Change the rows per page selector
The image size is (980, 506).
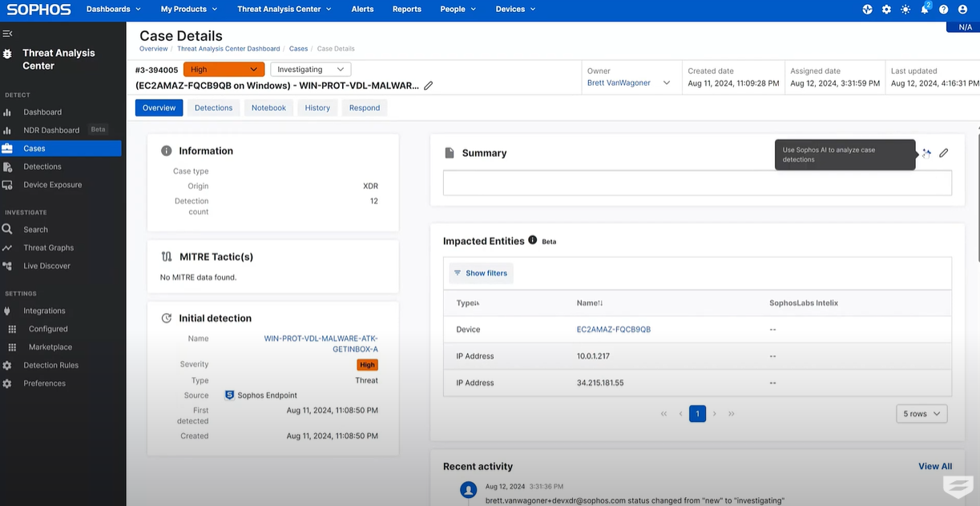(x=921, y=413)
